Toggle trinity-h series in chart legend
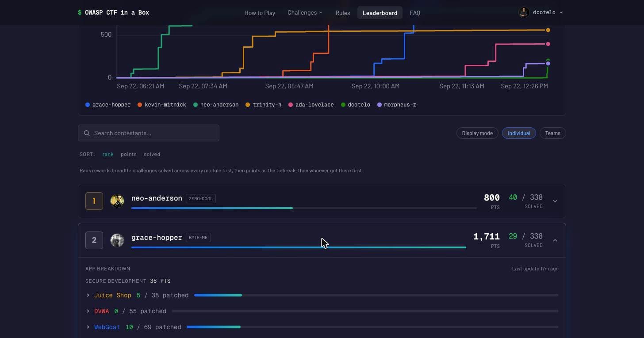 (264, 105)
